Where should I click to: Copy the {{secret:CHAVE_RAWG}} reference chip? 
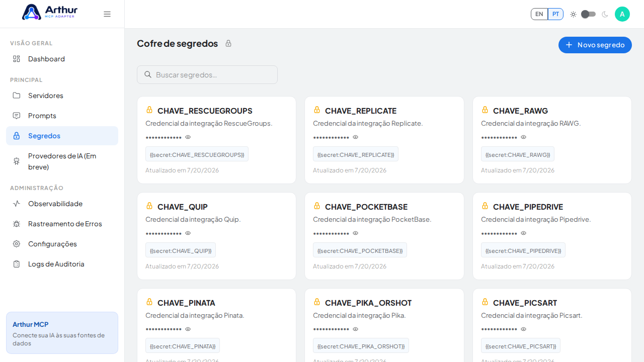(518, 154)
